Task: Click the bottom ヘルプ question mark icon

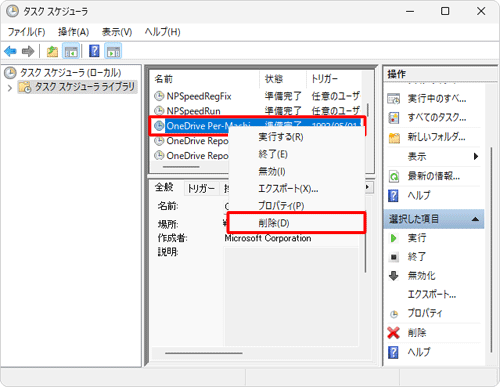Action: pos(393,352)
